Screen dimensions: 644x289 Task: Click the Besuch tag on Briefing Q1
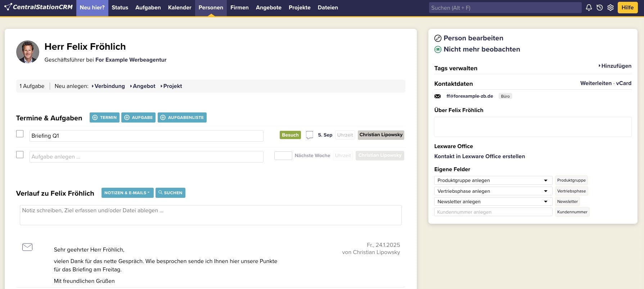[290, 135]
